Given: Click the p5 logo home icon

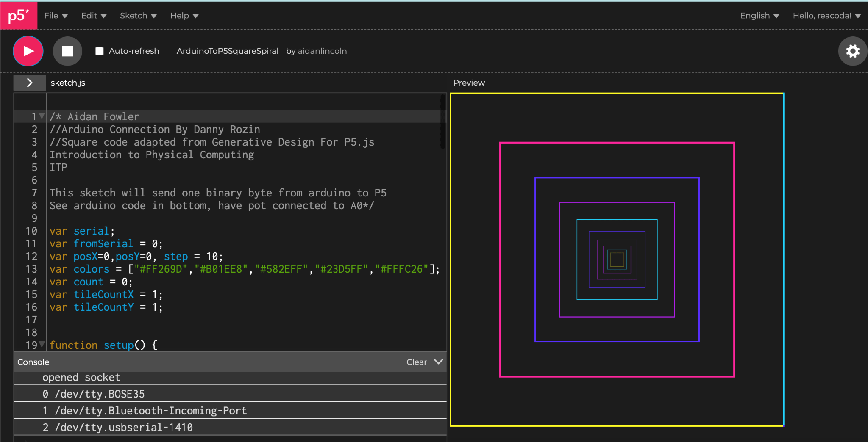Looking at the screenshot, I should click(19, 16).
